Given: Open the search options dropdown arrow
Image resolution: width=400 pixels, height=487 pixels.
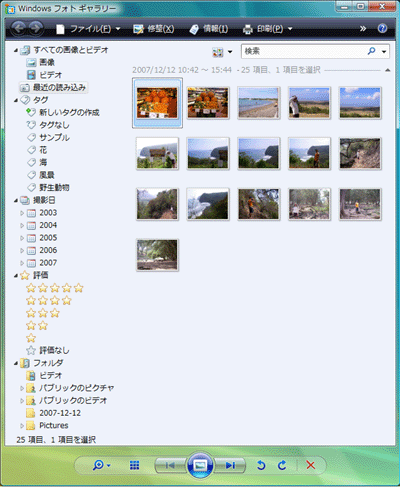Looking at the screenshot, I should [384, 52].
